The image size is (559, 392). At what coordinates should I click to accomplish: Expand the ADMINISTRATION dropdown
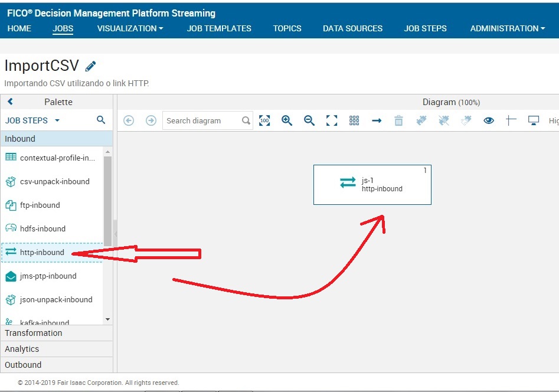point(507,28)
